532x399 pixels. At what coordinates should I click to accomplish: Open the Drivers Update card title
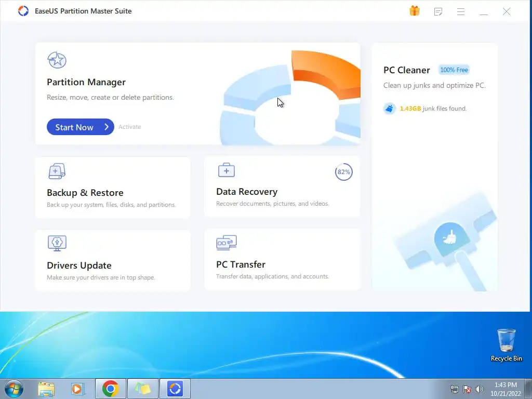(x=79, y=265)
